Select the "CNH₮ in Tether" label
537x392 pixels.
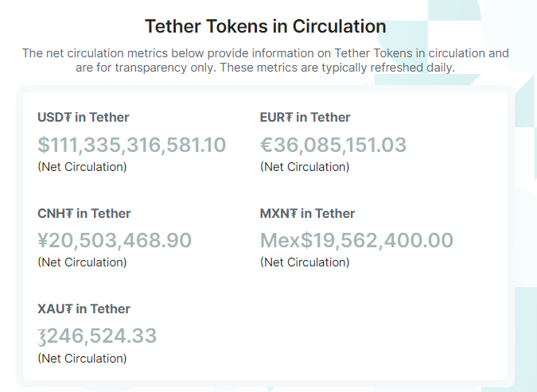(84, 213)
